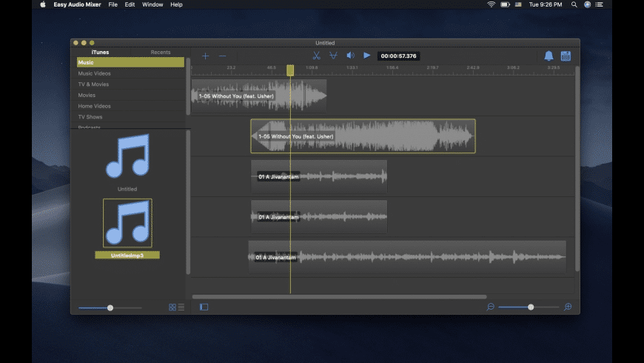
Task: Click the save disk icon in toolbar
Action: click(566, 56)
